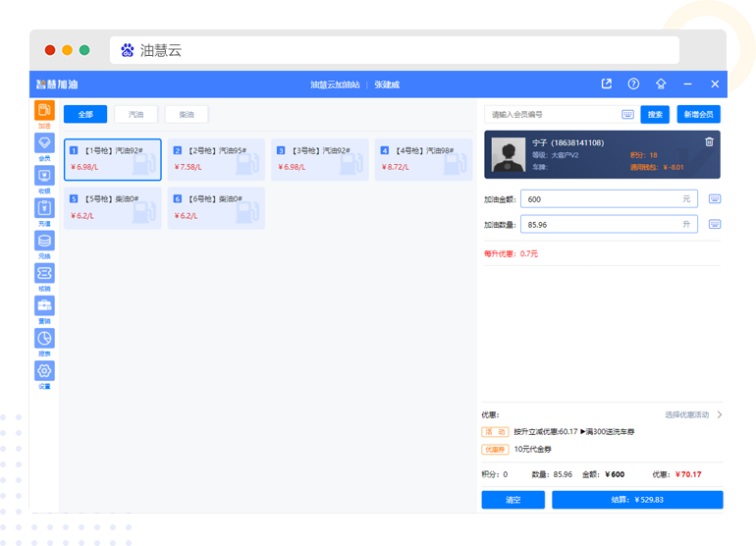The height and width of the screenshot is (546, 756).
Task: Open keyboard icon in member number field
Action: click(627, 114)
